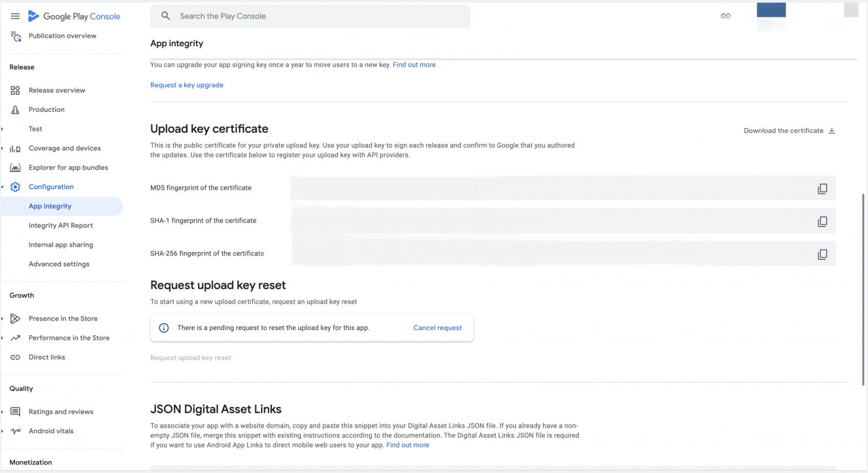Go to Internal app sharing
This screenshot has width=868, height=473.
[61, 245]
